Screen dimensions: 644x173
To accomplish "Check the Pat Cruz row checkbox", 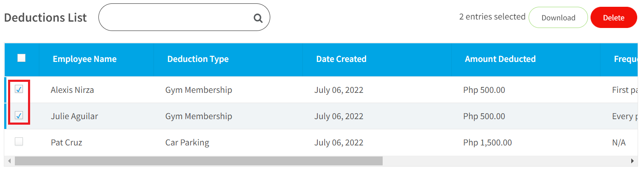I will [x=19, y=142].
